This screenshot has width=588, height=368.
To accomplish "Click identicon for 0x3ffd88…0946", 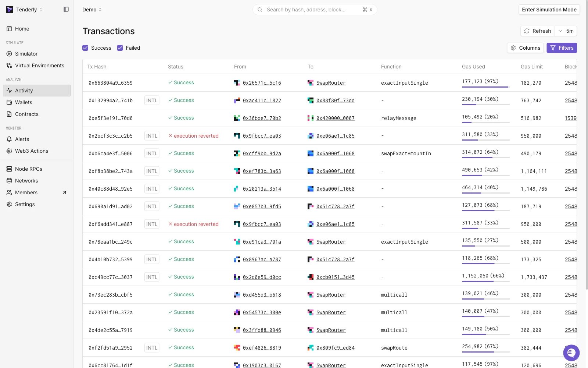I will [237, 330].
